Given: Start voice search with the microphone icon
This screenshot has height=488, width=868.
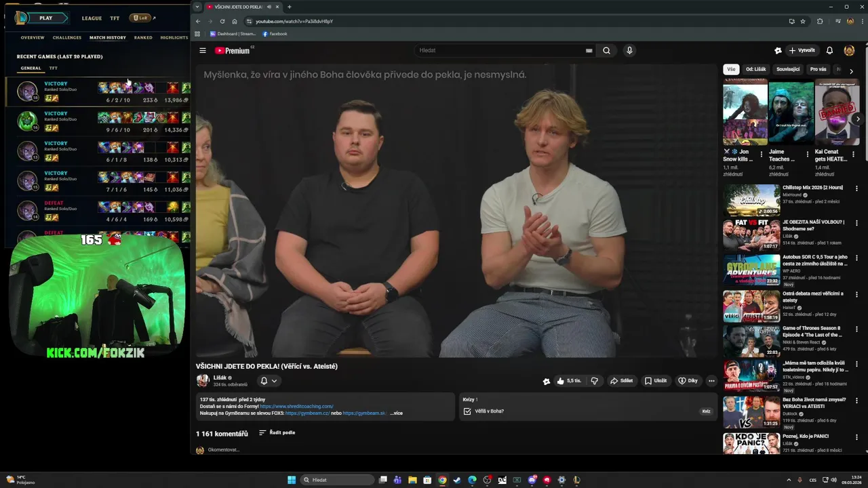Looking at the screenshot, I should pos(629,50).
